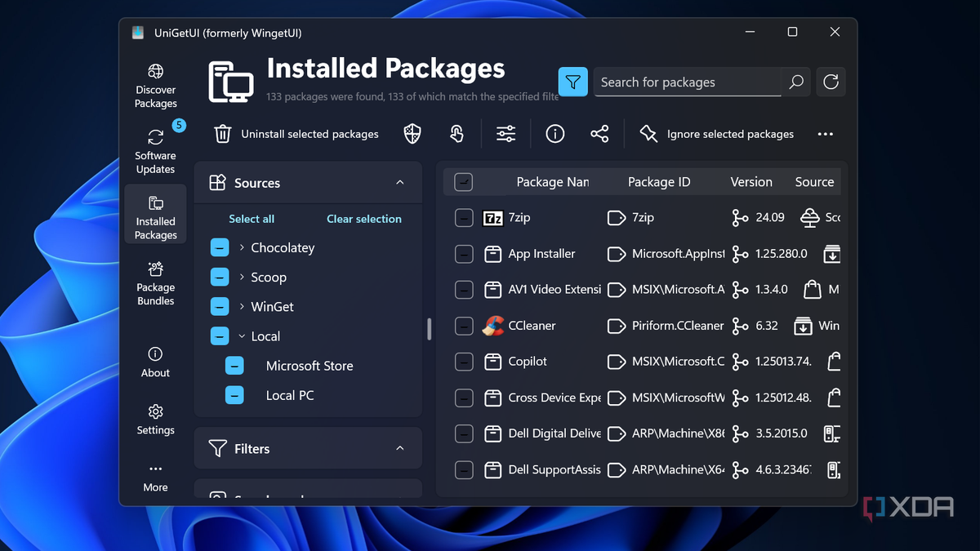980x551 pixels.
Task: Check the Dell Digital Delivery checkbox
Action: click(x=464, y=433)
